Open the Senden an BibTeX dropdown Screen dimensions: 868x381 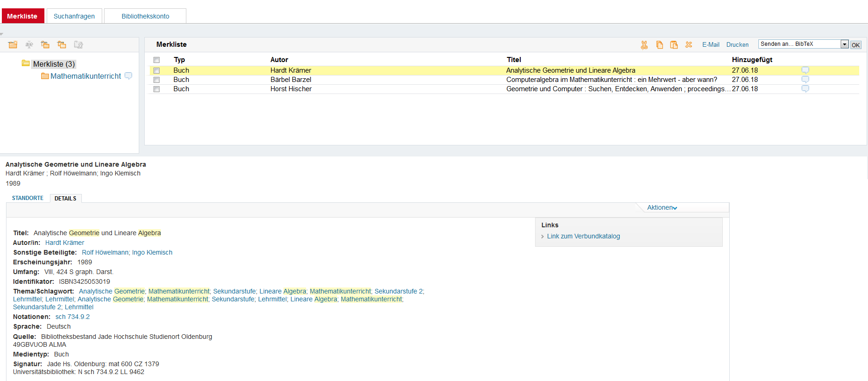point(844,44)
